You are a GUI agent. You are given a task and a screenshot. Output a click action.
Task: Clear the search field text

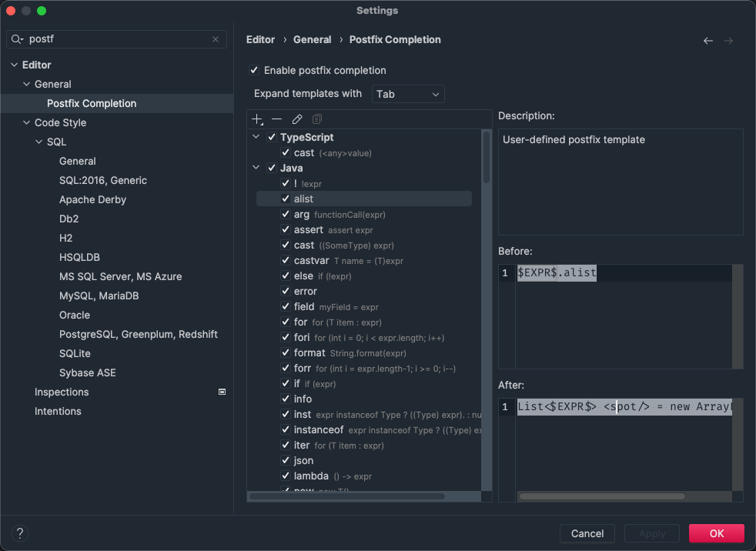[x=216, y=39]
